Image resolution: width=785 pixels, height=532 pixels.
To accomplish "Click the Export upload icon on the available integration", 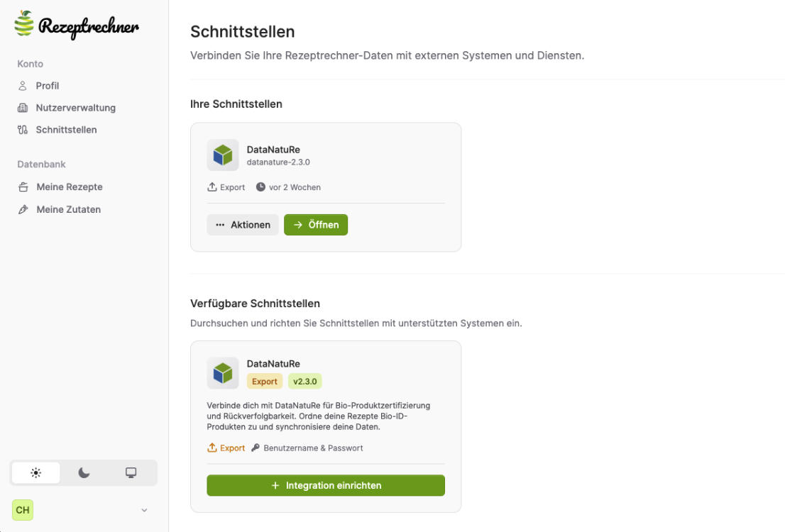I will click(x=211, y=448).
